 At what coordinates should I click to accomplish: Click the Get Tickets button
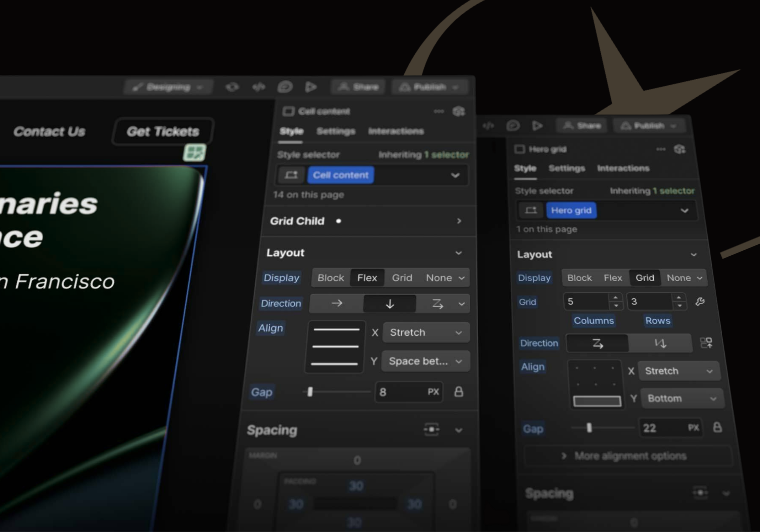pos(163,132)
